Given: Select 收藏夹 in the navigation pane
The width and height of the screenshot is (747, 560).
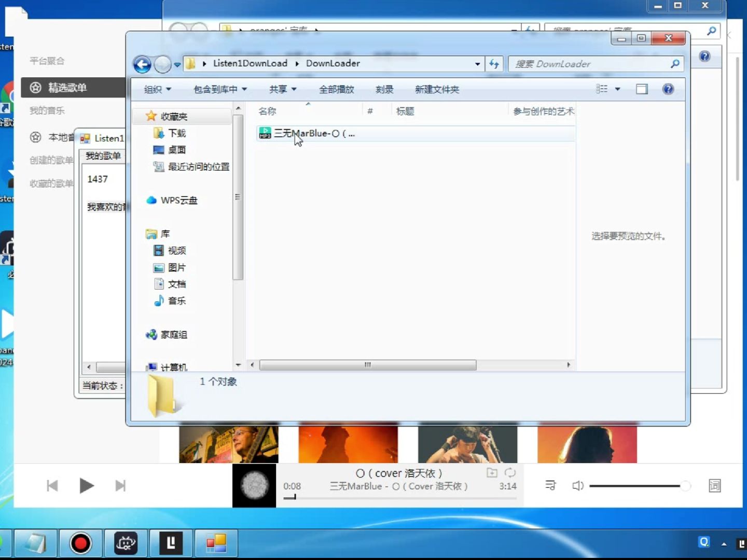Looking at the screenshot, I should [173, 116].
